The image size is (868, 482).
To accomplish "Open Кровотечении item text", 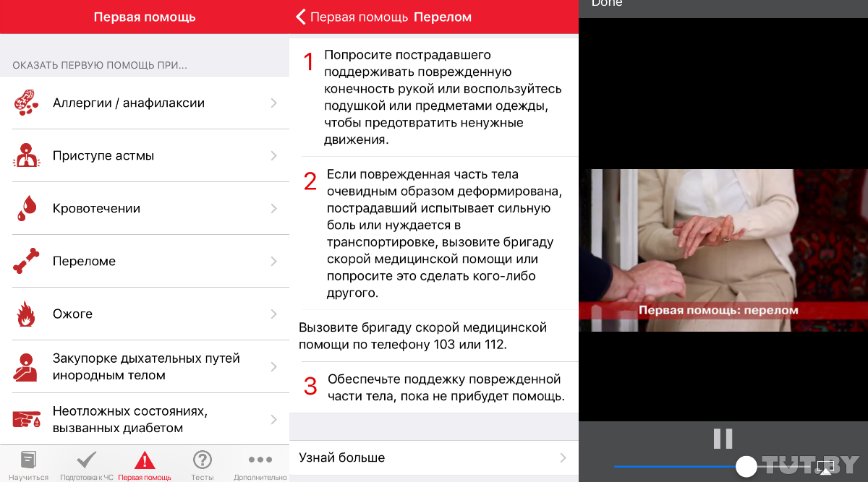I will tap(96, 208).
